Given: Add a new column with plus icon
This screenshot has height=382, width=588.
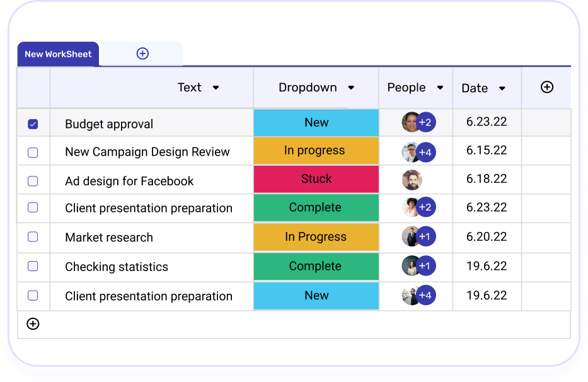Looking at the screenshot, I should [547, 87].
